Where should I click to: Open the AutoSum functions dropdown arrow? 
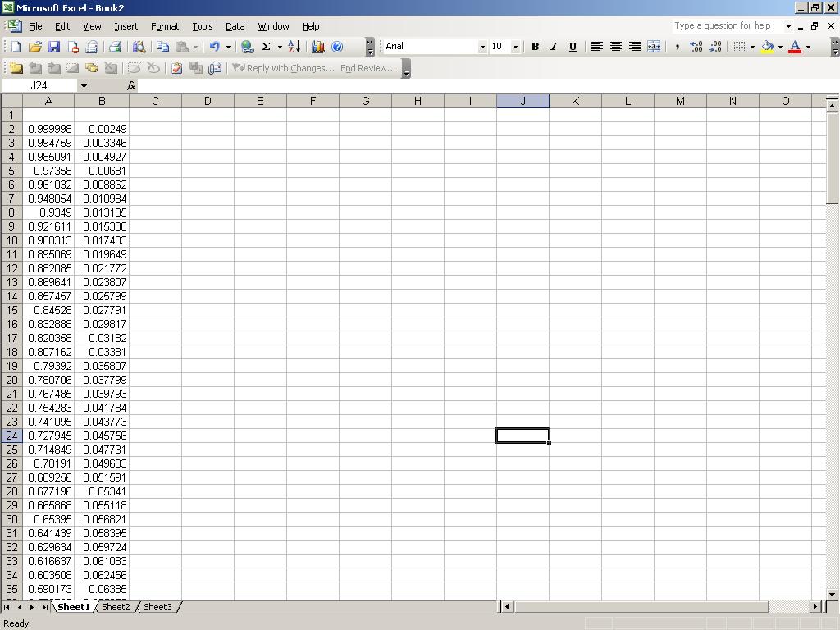280,47
